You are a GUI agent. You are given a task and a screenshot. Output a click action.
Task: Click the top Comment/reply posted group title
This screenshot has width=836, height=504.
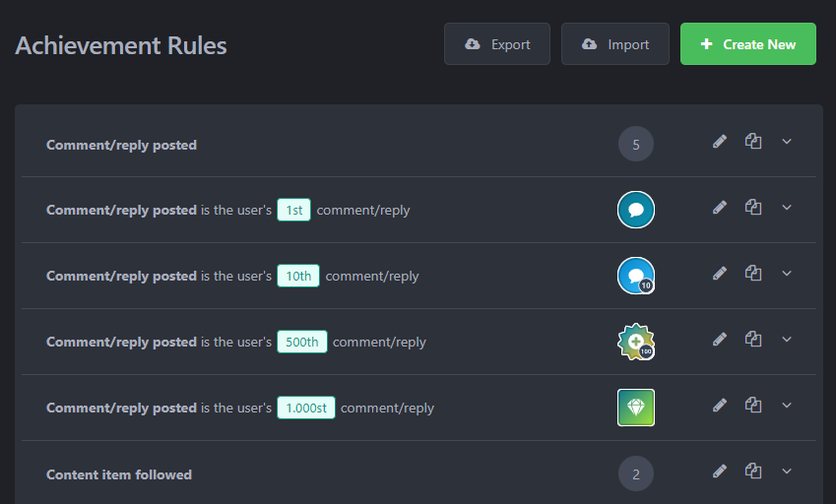[x=121, y=145]
